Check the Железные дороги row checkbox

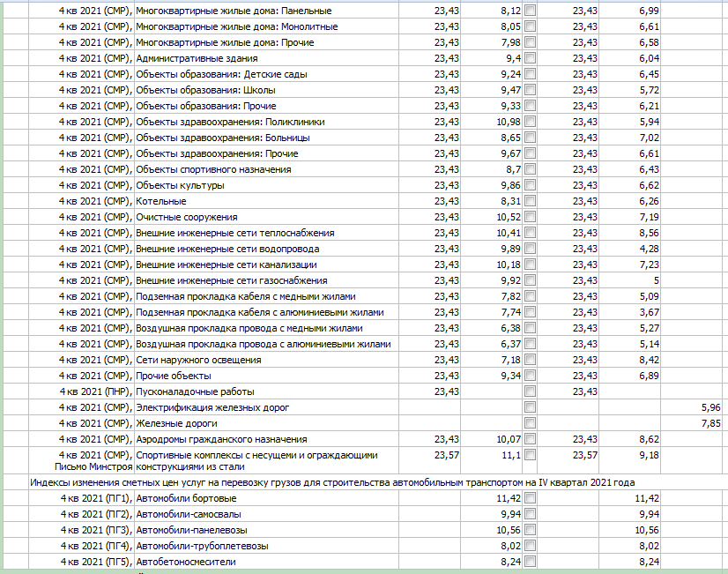(530, 422)
